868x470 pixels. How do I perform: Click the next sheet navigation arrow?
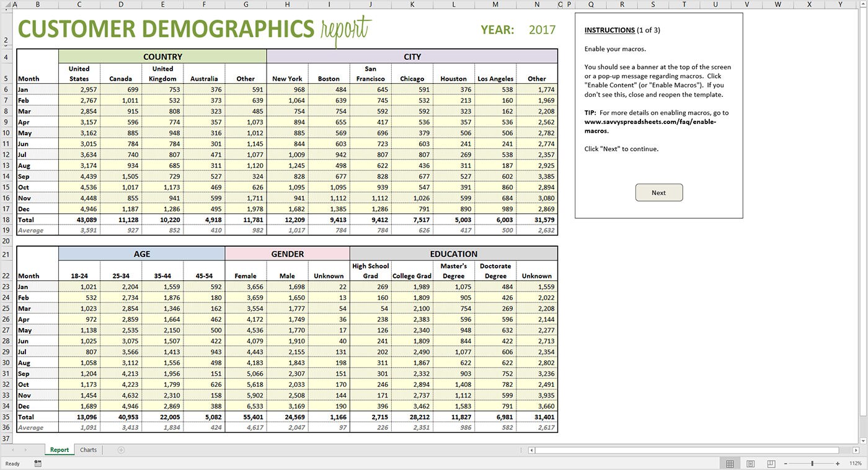point(25,450)
